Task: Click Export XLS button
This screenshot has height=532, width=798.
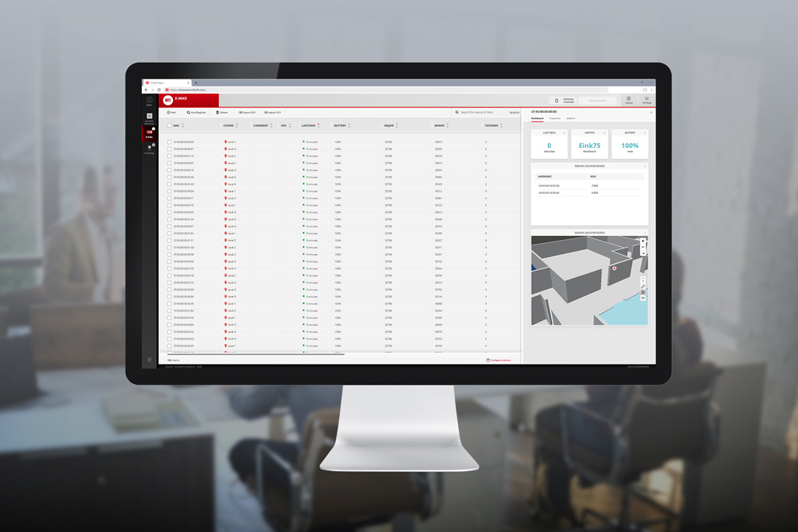Action: point(247,113)
